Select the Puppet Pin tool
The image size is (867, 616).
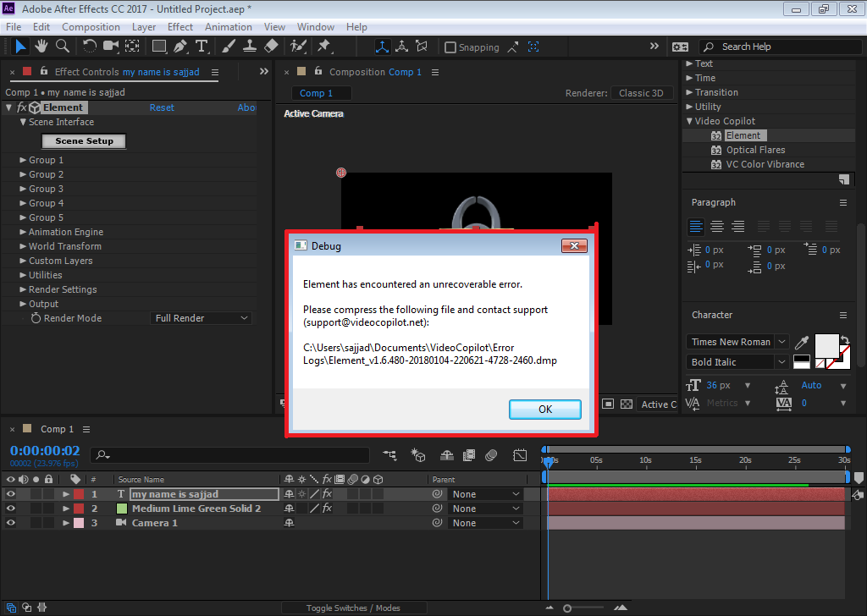(x=324, y=47)
